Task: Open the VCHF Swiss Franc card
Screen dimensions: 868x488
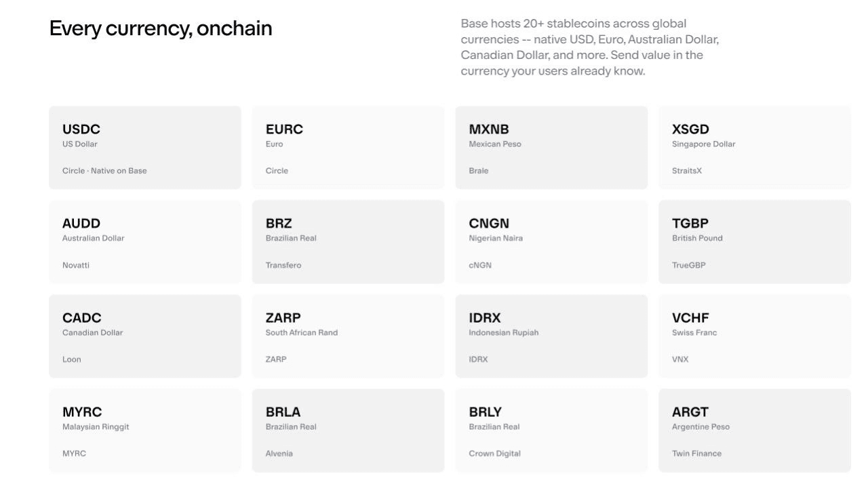Action: [x=754, y=335]
